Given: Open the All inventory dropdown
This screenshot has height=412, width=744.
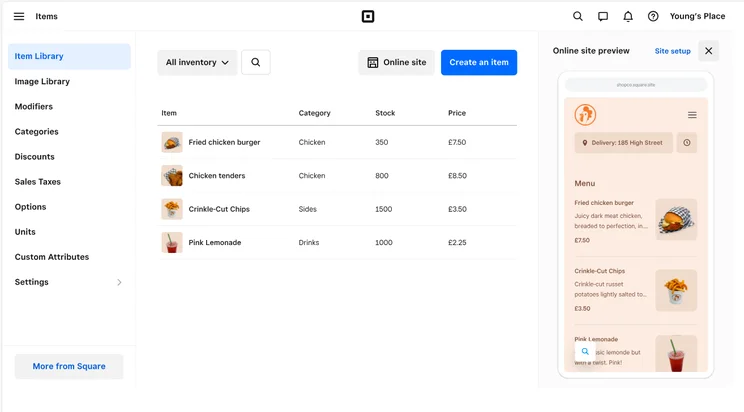Looking at the screenshot, I should [x=197, y=62].
